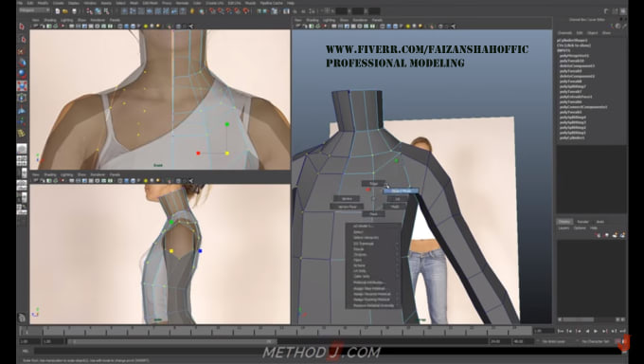Activate the highlighted Scale tool
The image size is (644, 364).
(x=22, y=86)
